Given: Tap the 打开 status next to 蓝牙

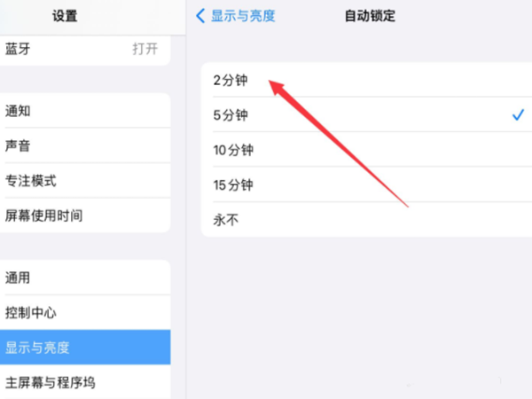Looking at the screenshot, I should pos(145,49).
